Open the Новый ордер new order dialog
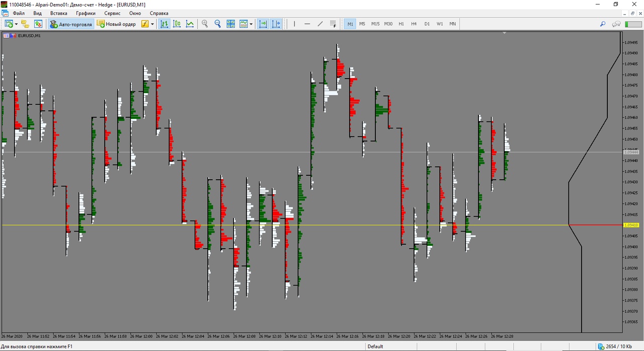644x351 pixels. (x=116, y=24)
